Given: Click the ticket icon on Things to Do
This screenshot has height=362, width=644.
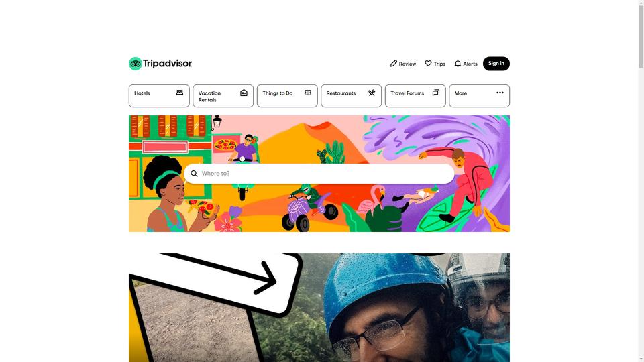Looking at the screenshot, I should pos(308,93).
